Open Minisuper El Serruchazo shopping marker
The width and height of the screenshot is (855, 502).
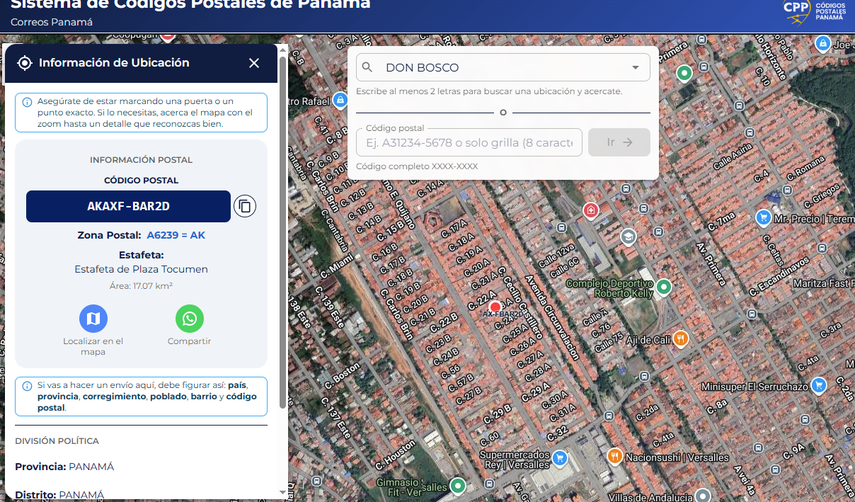818,385
